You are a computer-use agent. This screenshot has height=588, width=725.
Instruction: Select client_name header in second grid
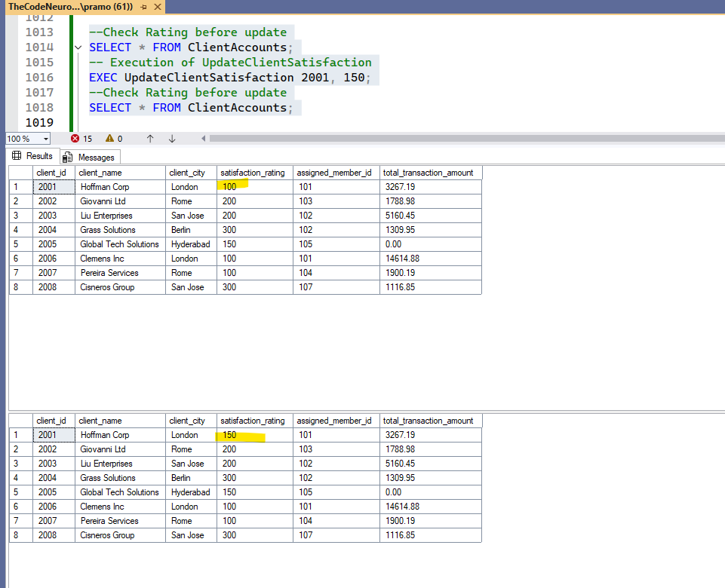point(120,421)
